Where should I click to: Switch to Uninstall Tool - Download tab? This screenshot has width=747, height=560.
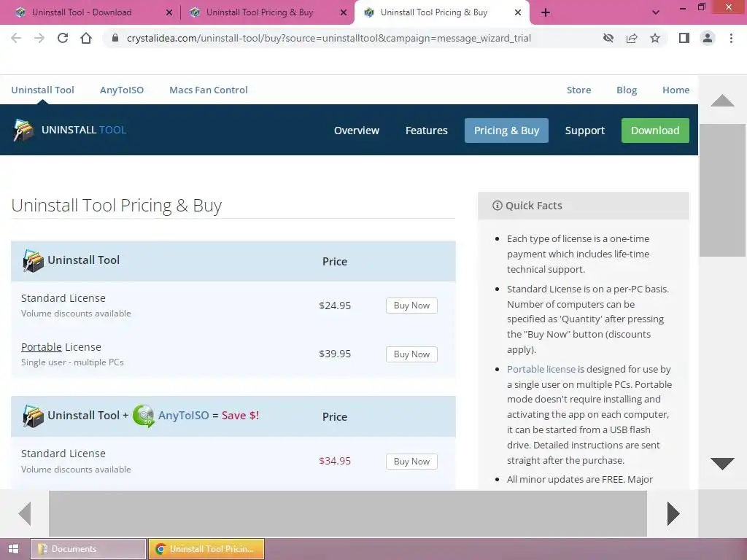tap(90, 12)
